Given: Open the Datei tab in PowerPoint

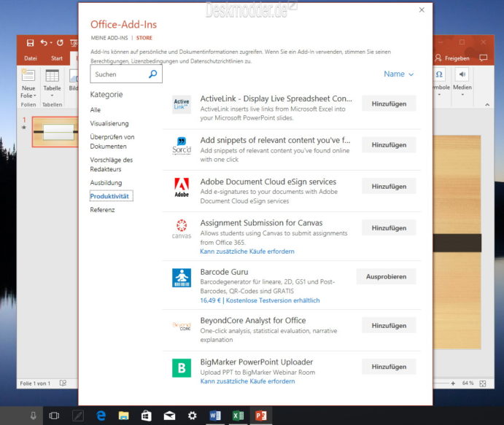Looking at the screenshot, I should (x=31, y=58).
